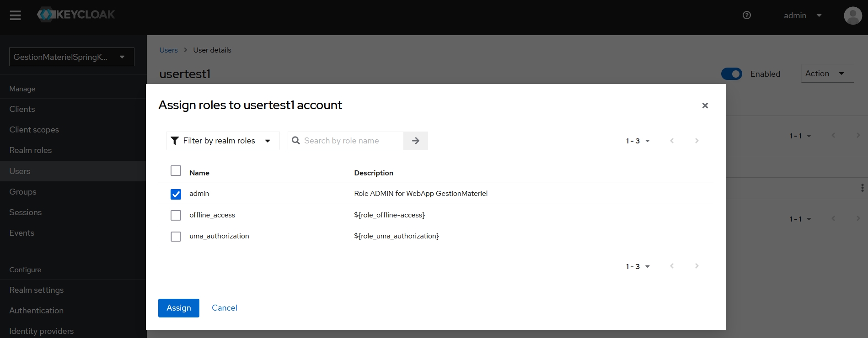This screenshot has height=338, width=868.
Task: Uncheck the admin role checkbox
Action: (x=176, y=194)
